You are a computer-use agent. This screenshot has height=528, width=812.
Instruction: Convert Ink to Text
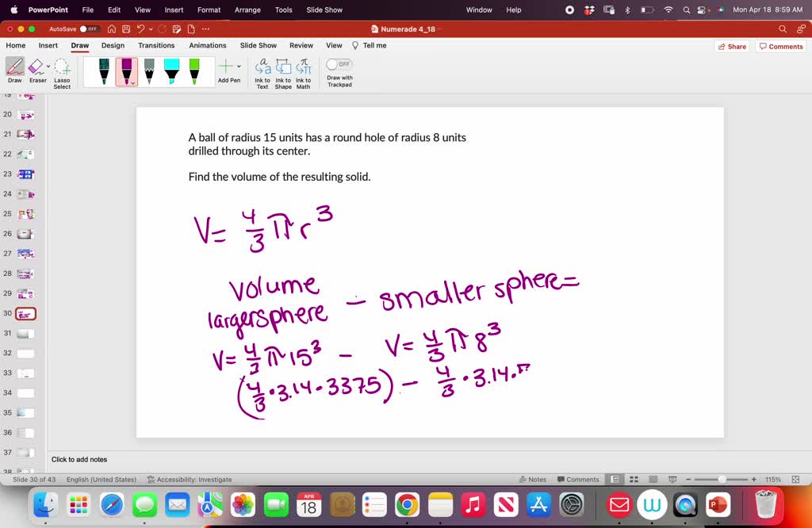click(x=262, y=74)
